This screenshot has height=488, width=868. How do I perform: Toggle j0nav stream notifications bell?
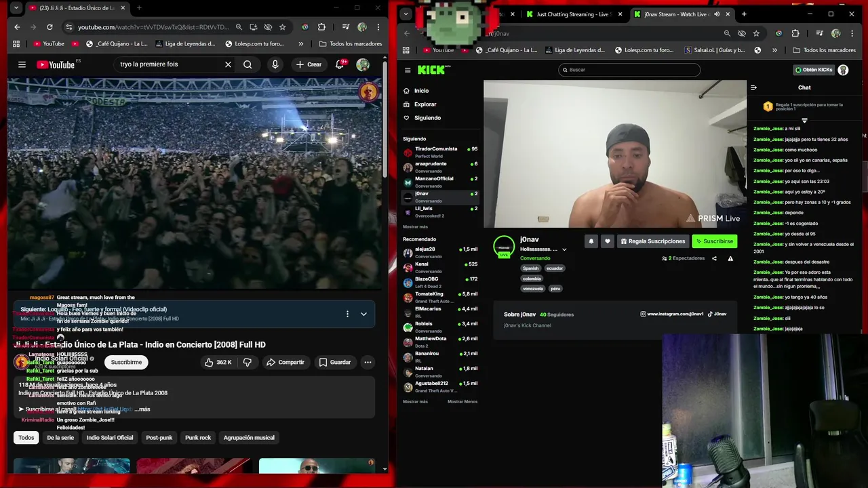pos(591,241)
